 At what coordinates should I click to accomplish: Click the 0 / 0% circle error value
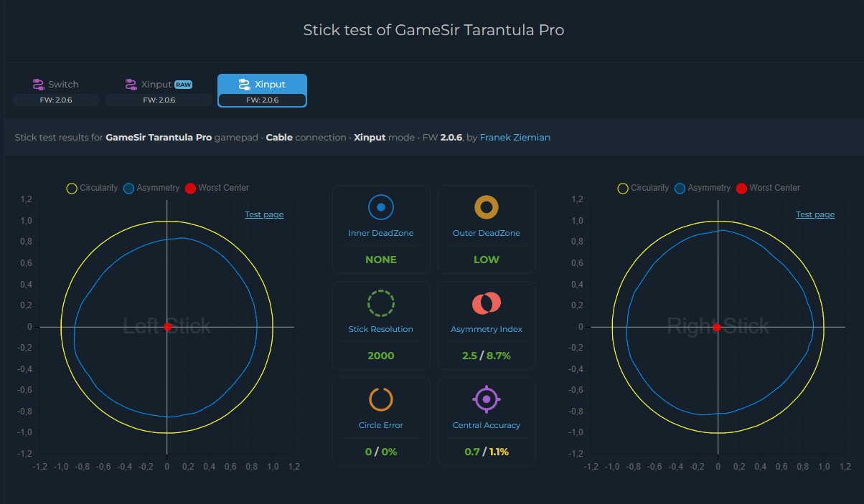pyautogui.click(x=381, y=452)
